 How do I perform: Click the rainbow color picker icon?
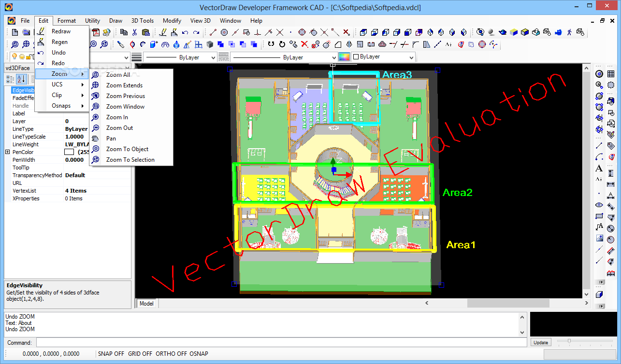344,57
